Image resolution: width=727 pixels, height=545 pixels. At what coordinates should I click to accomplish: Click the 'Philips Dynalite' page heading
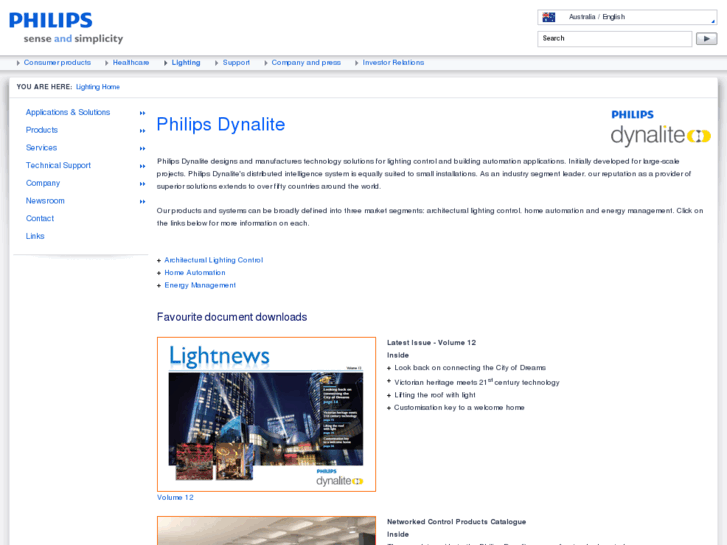pos(221,125)
